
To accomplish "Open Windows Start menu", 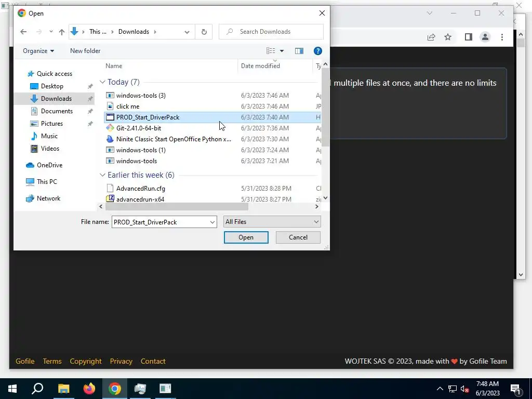I will [x=12, y=389].
